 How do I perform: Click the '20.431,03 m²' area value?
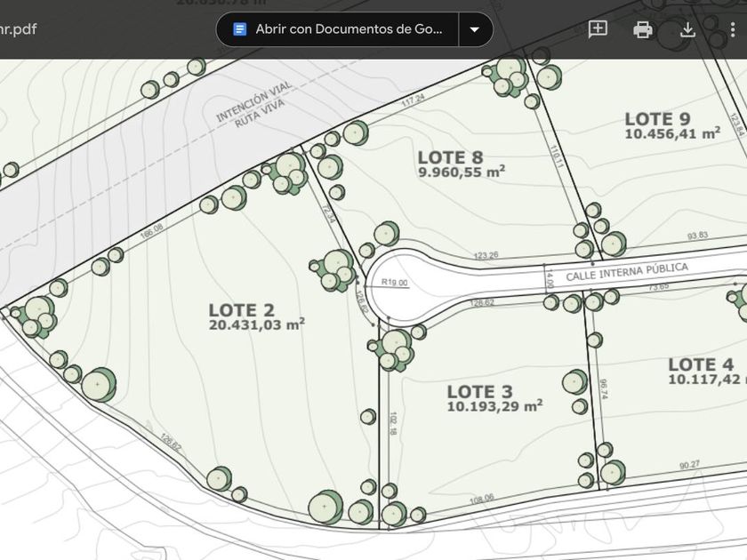tap(257, 324)
